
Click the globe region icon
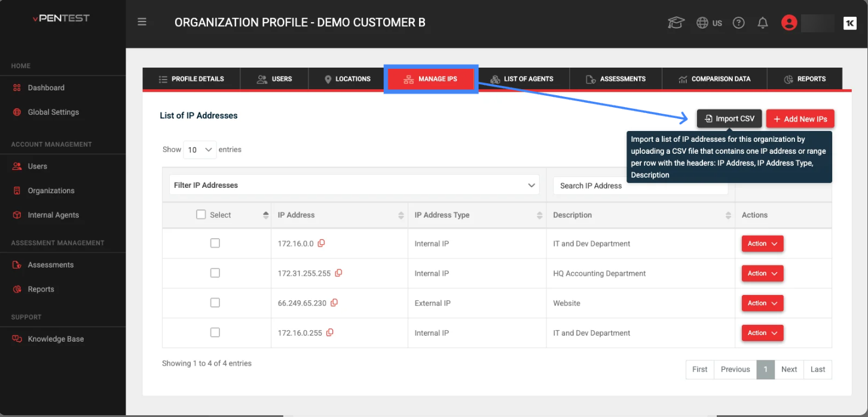pyautogui.click(x=703, y=23)
